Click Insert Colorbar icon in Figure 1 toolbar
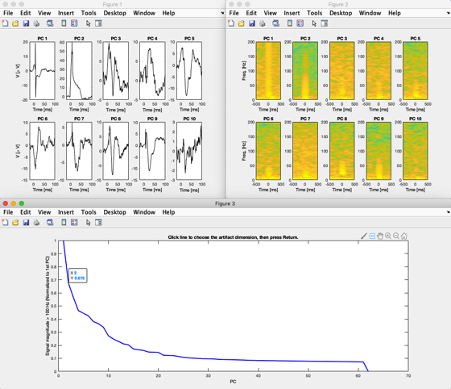451x389 pixels. (64, 23)
